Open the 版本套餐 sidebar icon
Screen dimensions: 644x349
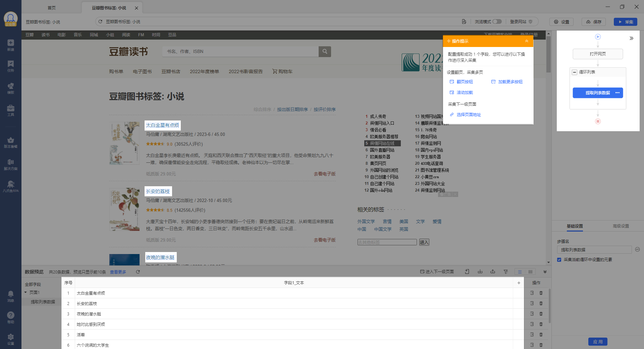pyautogui.click(x=11, y=142)
